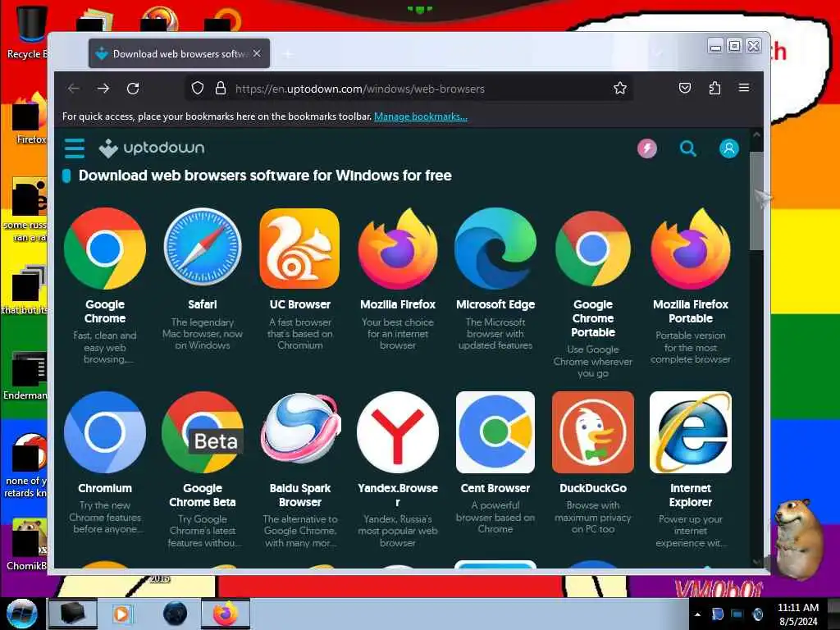This screenshot has width=840, height=630.
Task: Open Uptodown site search
Action: click(x=688, y=148)
